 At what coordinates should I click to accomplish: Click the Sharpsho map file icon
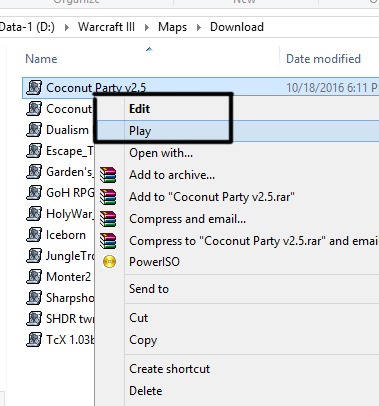pyautogui.click(x=34, y=298)
